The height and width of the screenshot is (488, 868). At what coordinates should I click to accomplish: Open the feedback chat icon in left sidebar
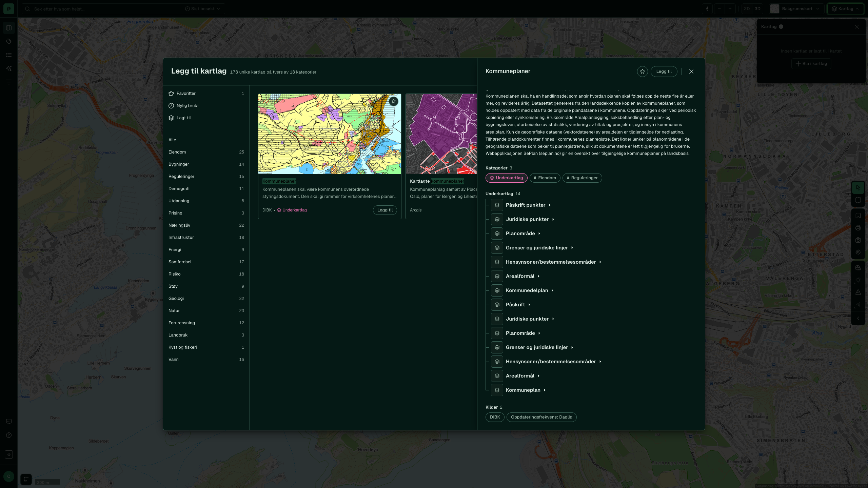click(9, 422)
